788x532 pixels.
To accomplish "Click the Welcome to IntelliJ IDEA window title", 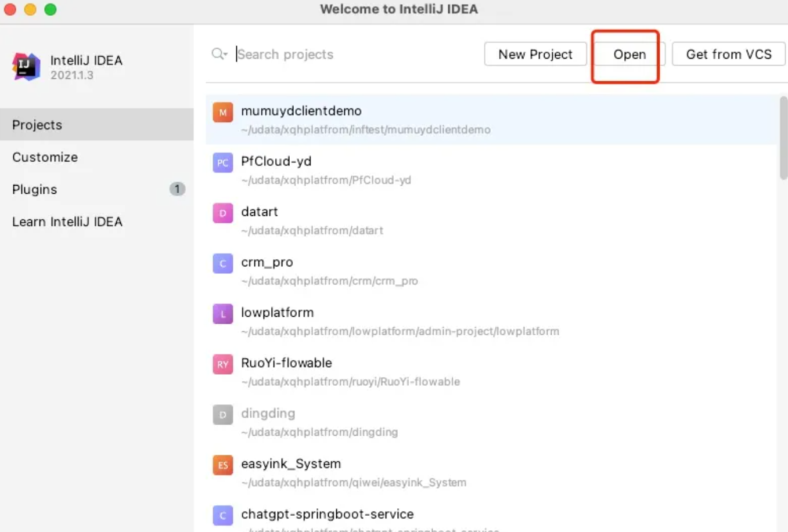I will pos(399,9).
